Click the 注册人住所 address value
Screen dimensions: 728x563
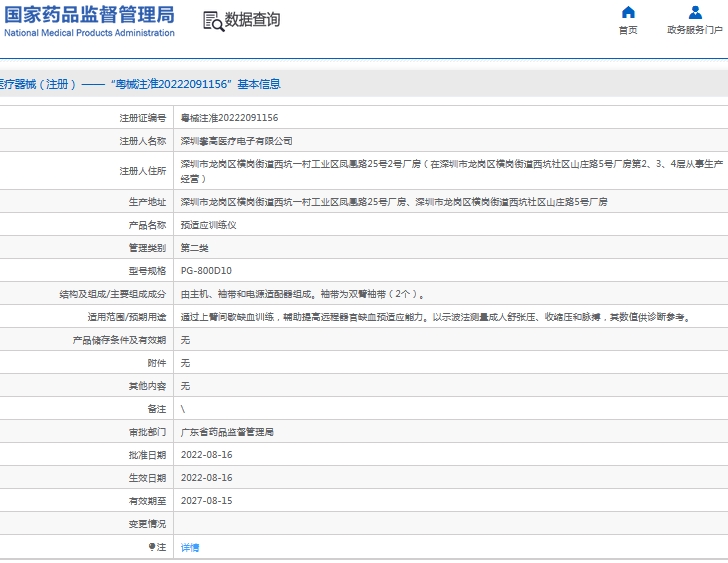[452, 171]
